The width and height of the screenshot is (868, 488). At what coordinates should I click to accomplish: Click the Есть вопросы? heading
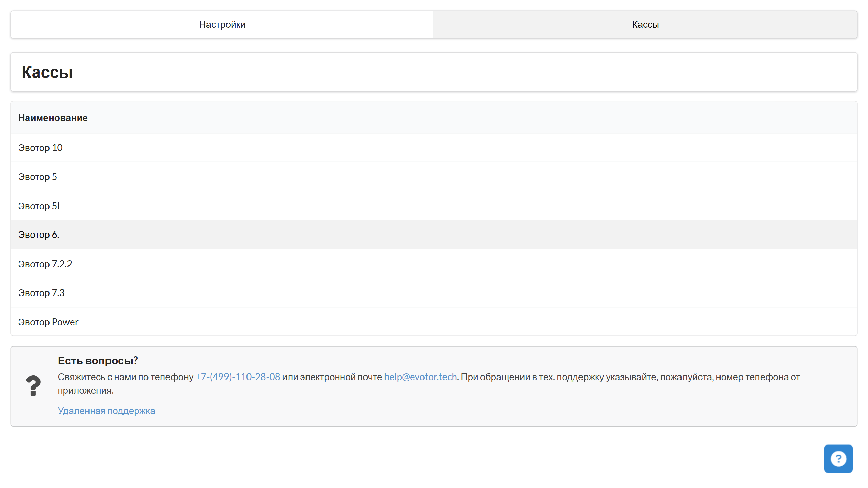click(x=98, y=361)
